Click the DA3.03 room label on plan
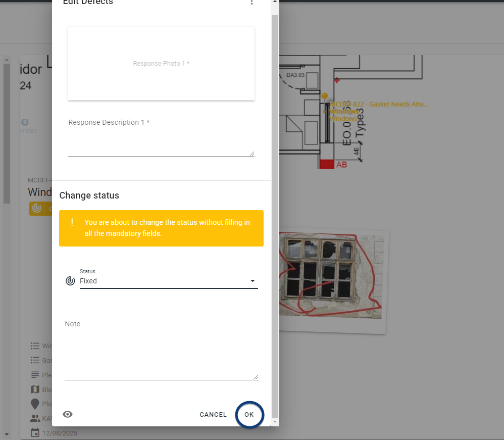The image size is (504, 440). [295, 75]
